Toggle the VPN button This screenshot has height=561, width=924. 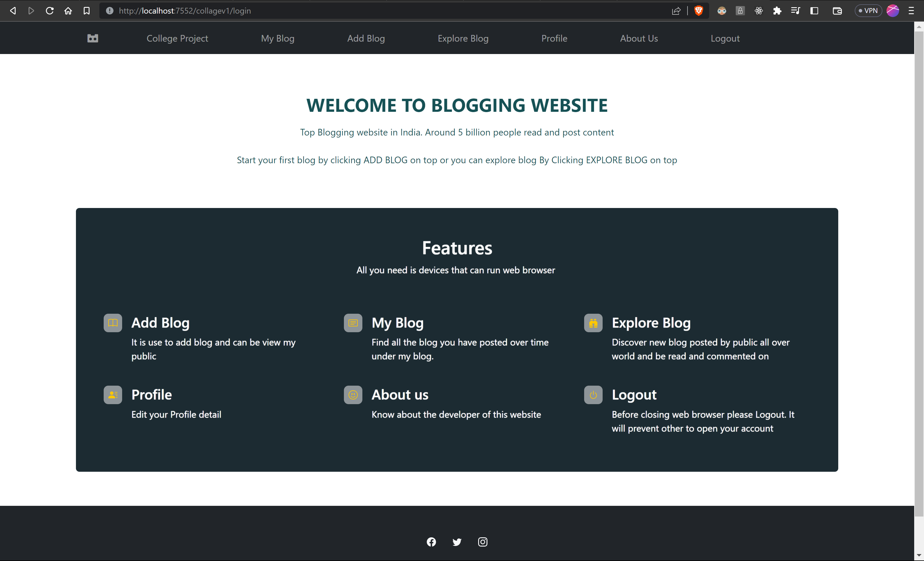coord(868,10)
